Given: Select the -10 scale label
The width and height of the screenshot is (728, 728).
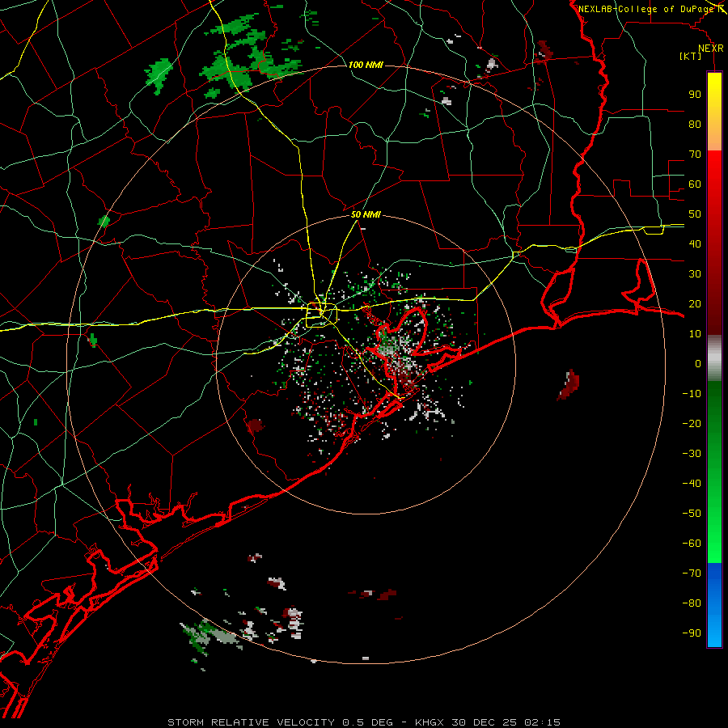Looking at the screenshot, I should pos(692,394).
